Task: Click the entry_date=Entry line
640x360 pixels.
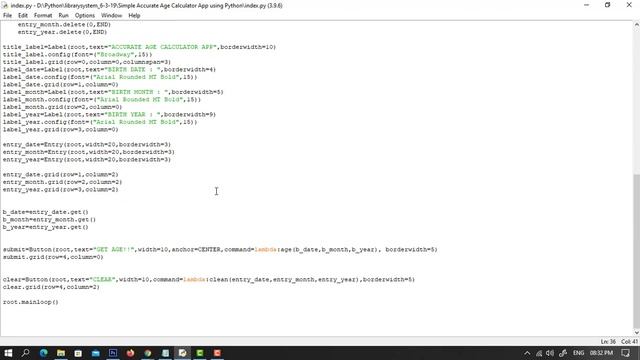Action: click(87, 144)
